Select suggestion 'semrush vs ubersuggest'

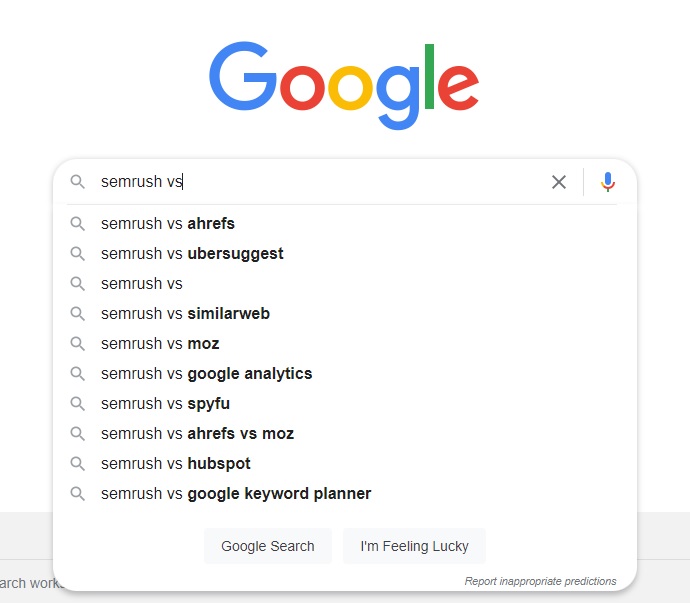[x=345, y=254]
